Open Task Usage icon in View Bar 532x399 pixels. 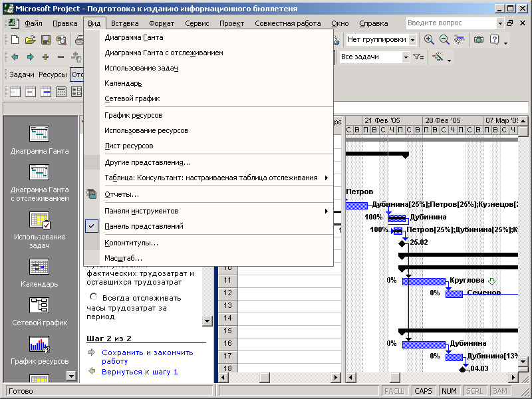39,220
